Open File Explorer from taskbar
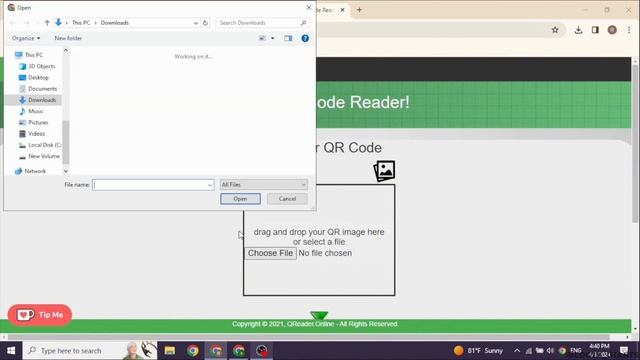The height and width of the screenshot is (360, 640). 170,351
